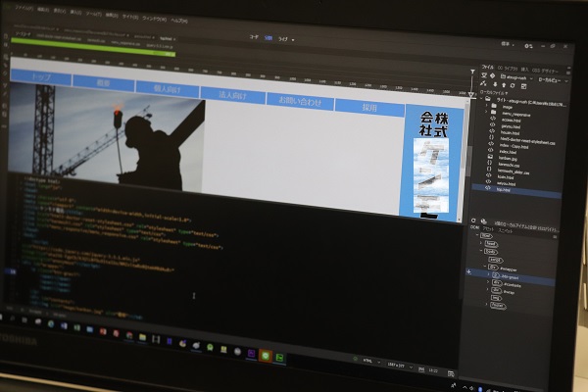Switch to the CC ライブラリ panel tab
This screenshot has width=588, height=392.
[x=508, y=68]
